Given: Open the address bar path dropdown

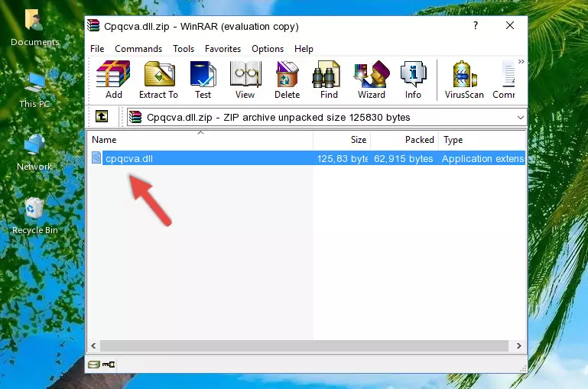Looking at the screenshot, I should coord(521,117).
